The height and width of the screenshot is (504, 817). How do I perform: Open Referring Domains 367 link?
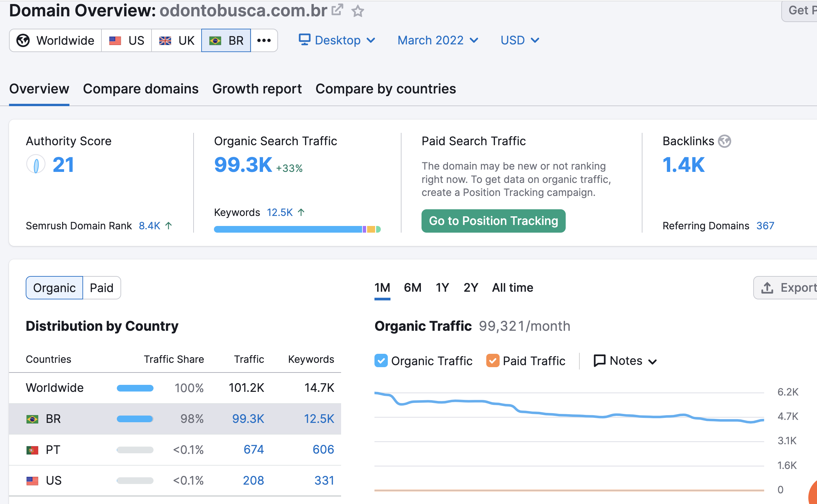(765, 226)
